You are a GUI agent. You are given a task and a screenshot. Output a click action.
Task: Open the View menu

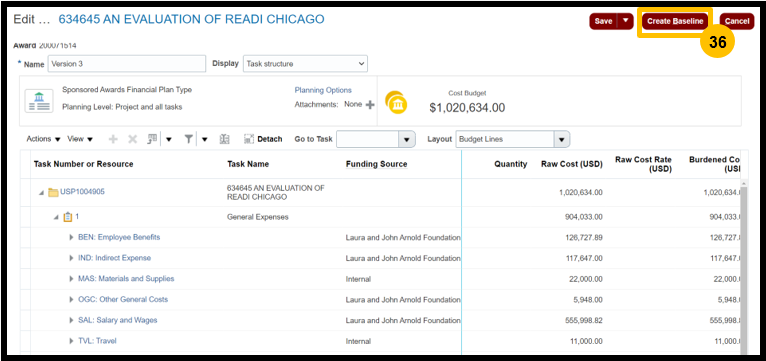[x=80, y=139]
